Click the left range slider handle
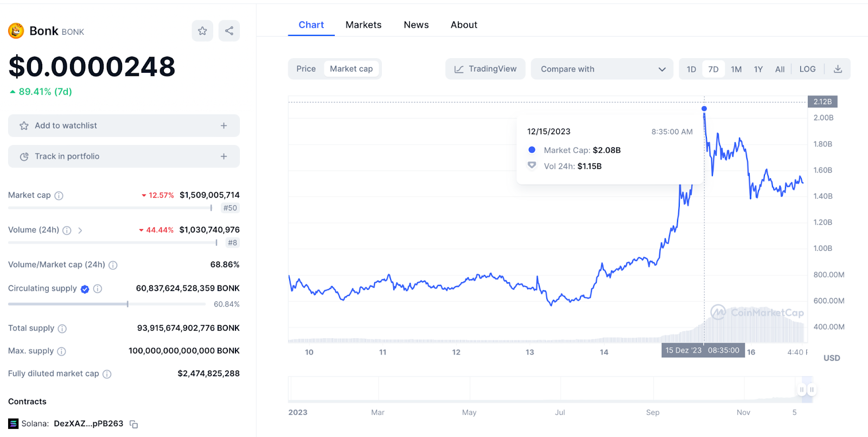Viewport: 868px width, 437px height. point(802,390)
